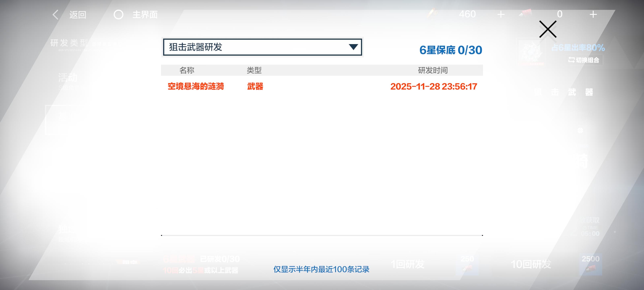Click the 返回 text label
The height and width of the screenshot is (290, 644).
(x=78, y=15)
